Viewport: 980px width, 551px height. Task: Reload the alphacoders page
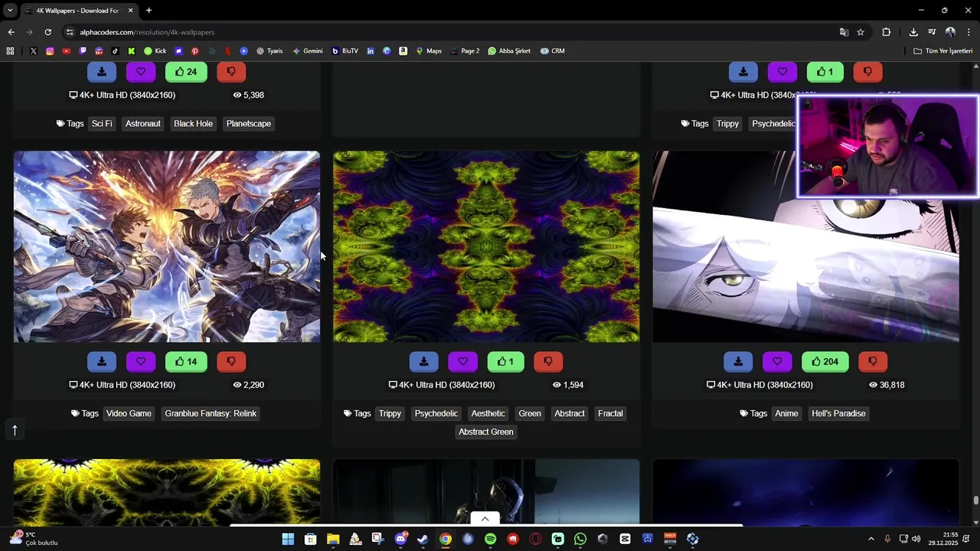(x=47, y=32)
